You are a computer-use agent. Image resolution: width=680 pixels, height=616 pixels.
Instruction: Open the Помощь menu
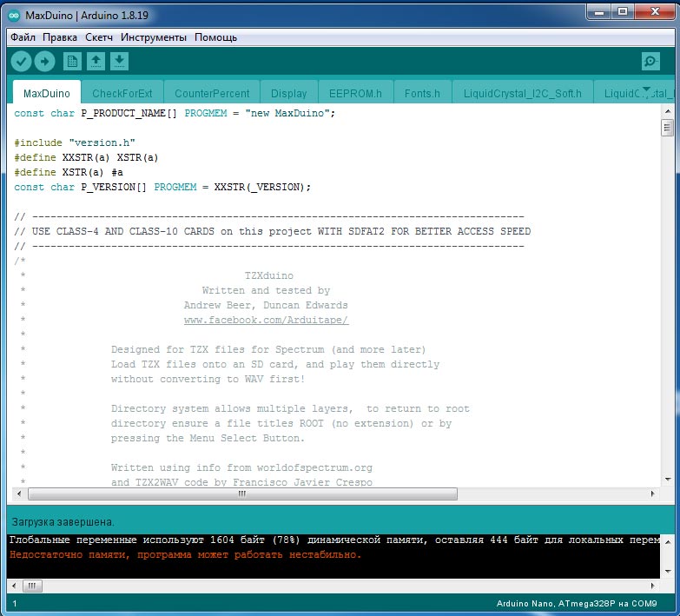215,37
